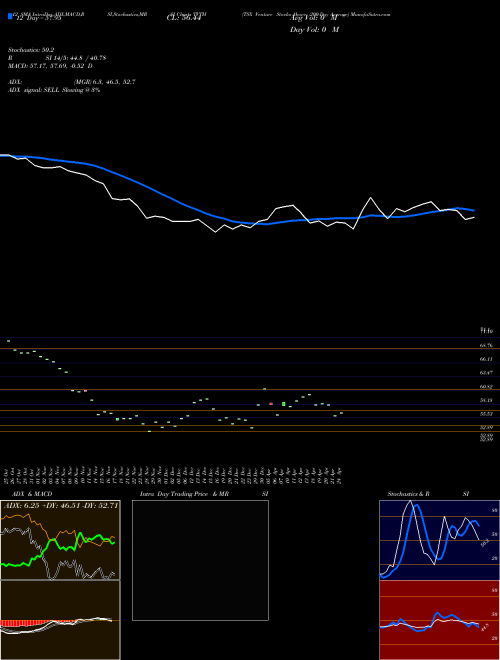Click the 68.76 price axis label
500x660 pixels.
486,346
